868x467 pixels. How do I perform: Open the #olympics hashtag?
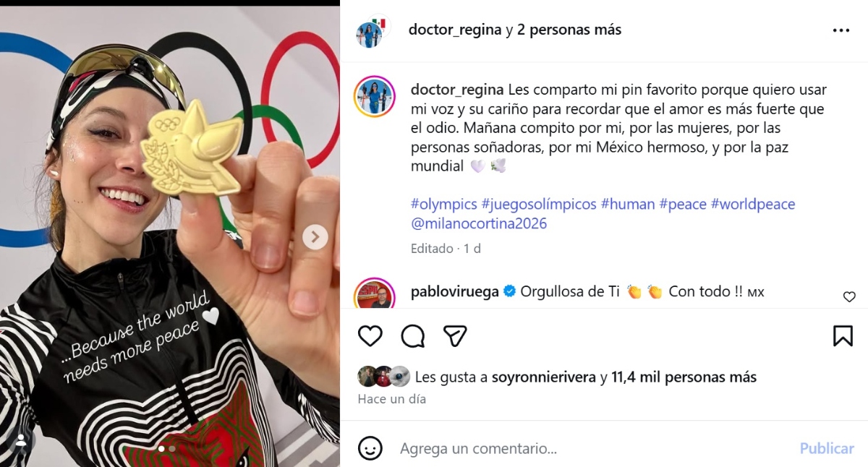(443, 204)
